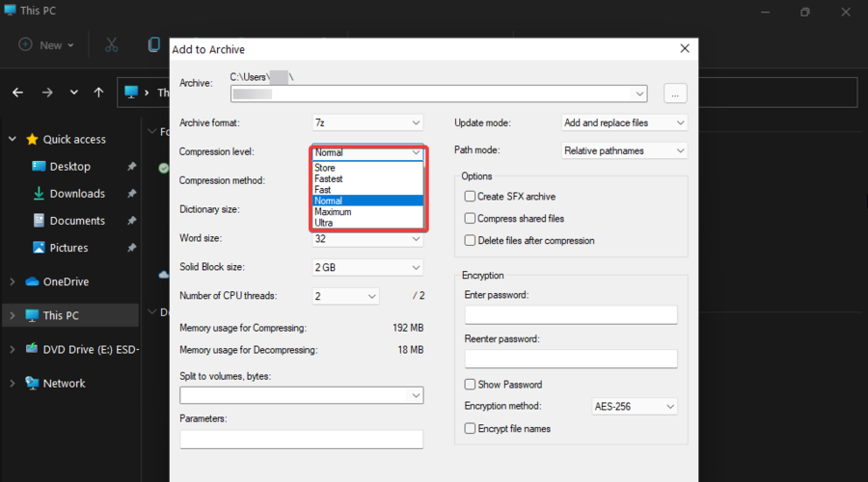The height and width of the screenshot is (482, 868).
Task: Choose Fastest compression level option
Action: point(329,179)
